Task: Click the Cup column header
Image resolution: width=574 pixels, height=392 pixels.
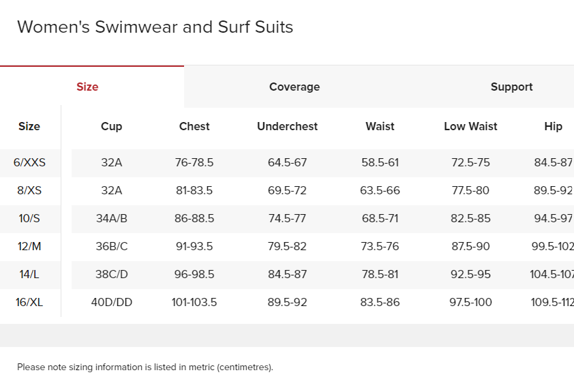Action: pyautogui.click(x=111, y=126)
